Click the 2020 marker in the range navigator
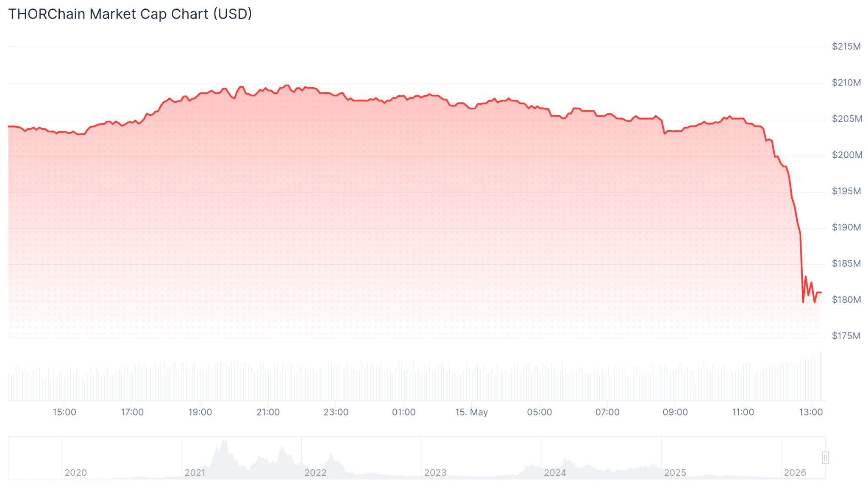Screen dimensions: 868x491 [x=75, y=473]
